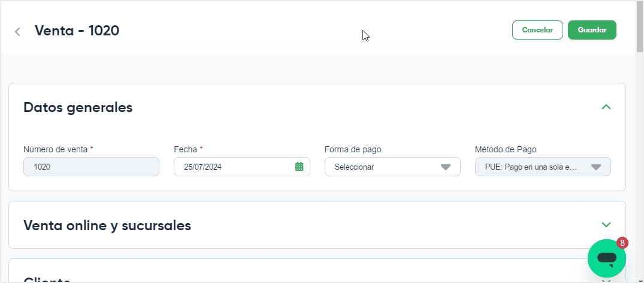Click the Cancelar button

coord(537,30)
